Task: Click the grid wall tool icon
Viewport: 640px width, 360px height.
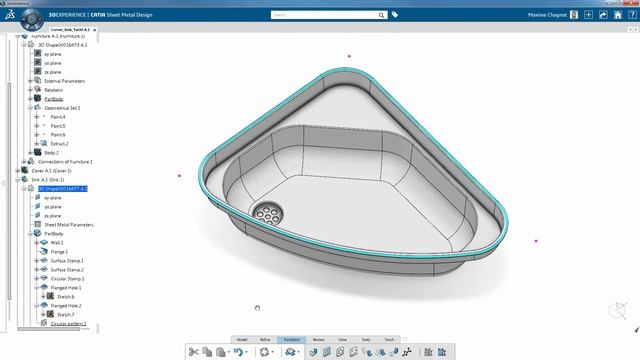Action: 327,352
